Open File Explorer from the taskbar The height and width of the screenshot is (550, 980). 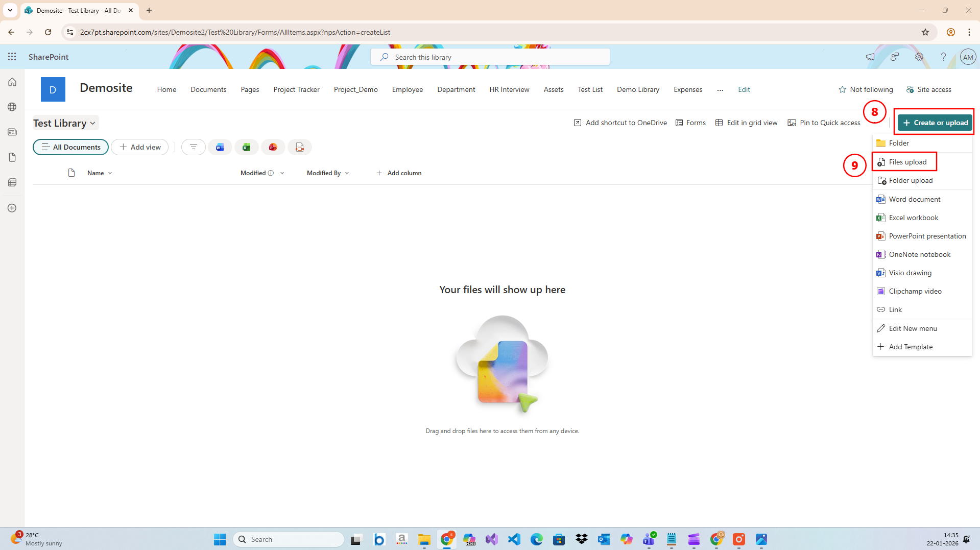click(x=424, y=539)
